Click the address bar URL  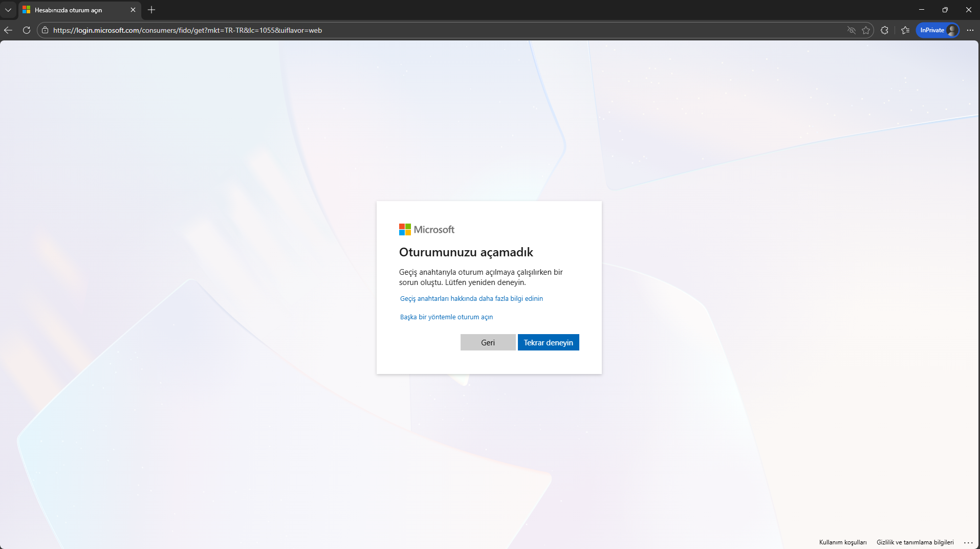coord(187,30)
